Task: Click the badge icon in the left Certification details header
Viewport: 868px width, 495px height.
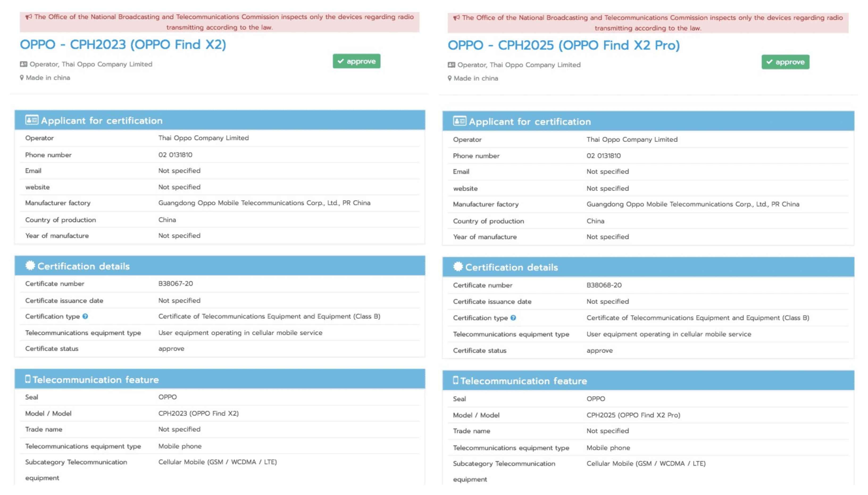Action: [x=30, y=265]
